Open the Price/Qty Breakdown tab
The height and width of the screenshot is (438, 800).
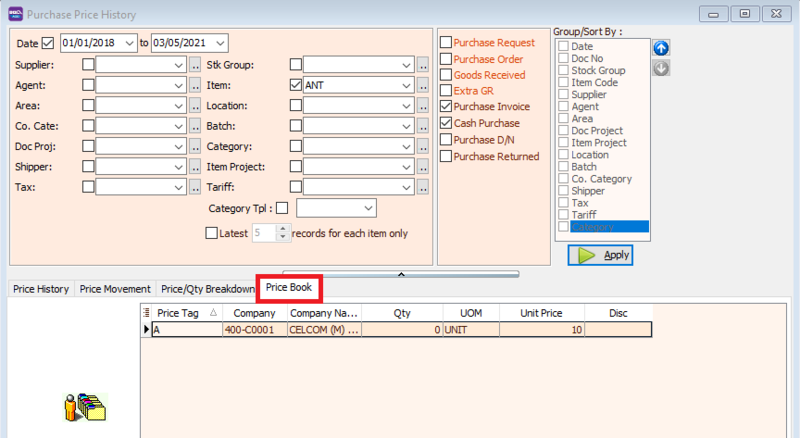[207, 289]
